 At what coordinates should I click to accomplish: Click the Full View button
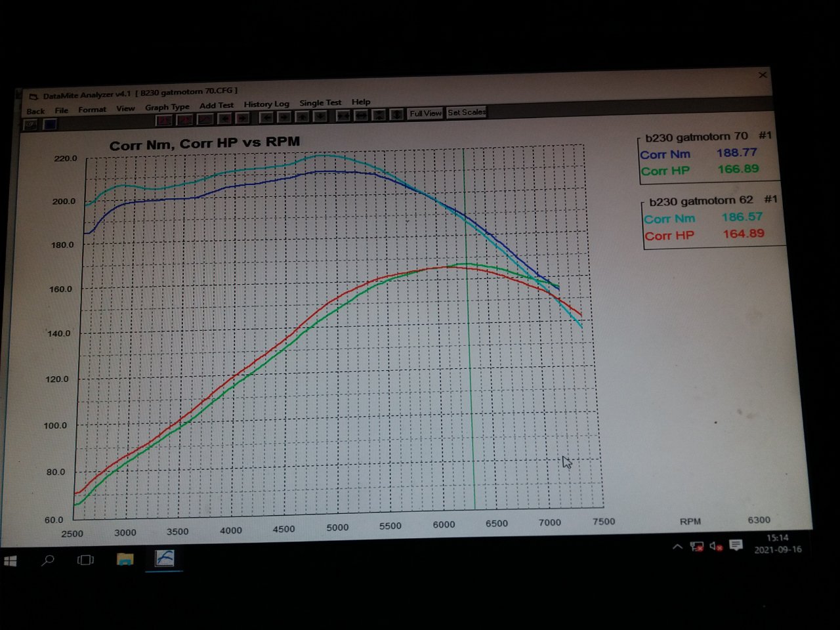tap(425, 114)
